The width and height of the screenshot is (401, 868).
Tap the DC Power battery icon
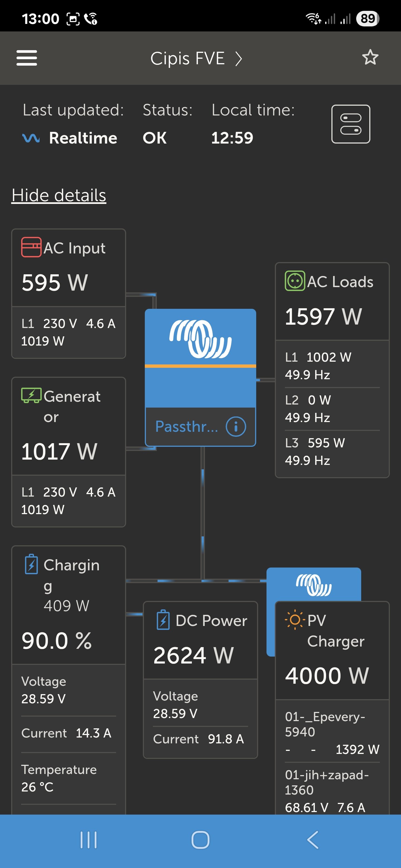click(163, 620)
